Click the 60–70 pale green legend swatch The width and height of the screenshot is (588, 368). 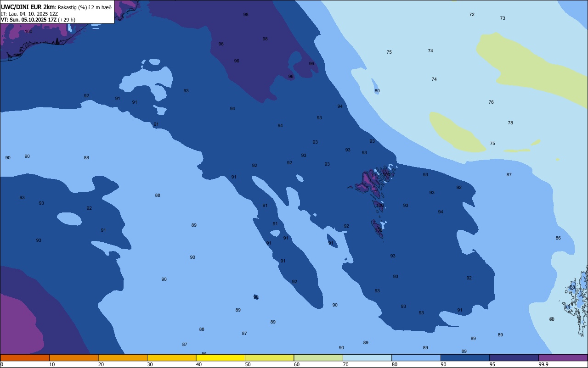(x=318, y=357)
